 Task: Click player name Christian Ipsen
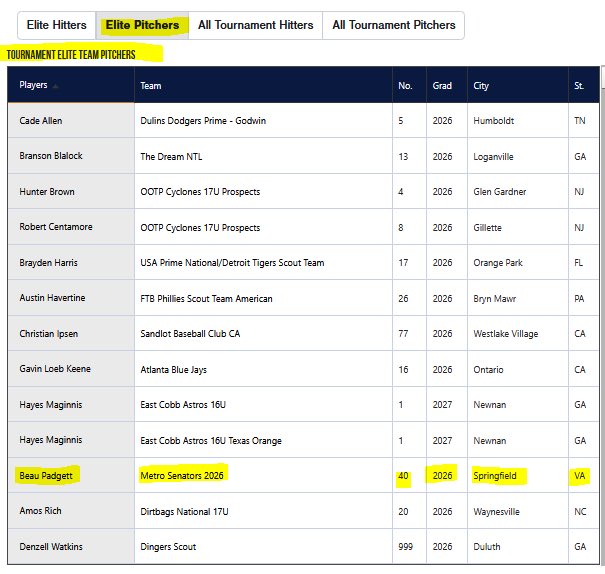pos(49,334)
